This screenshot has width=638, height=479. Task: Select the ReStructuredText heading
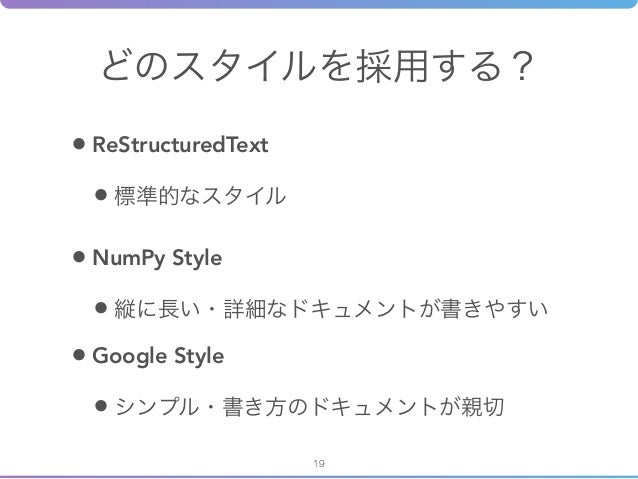click(180, 144)
